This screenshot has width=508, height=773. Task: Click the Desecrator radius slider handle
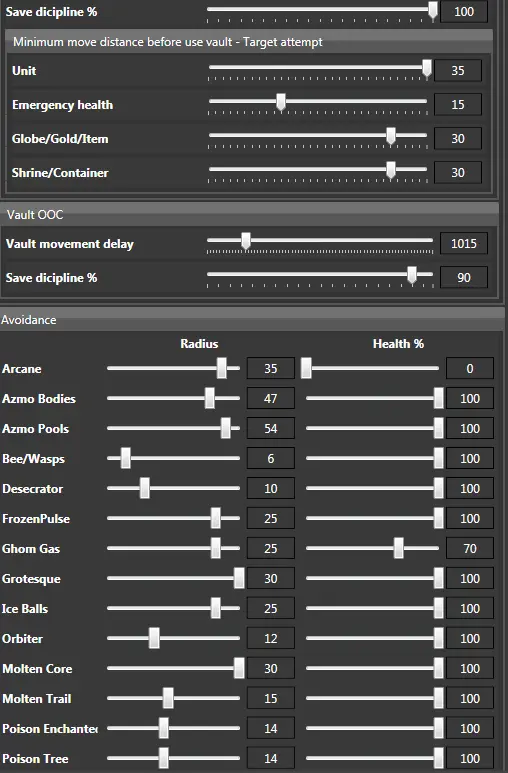145,489
